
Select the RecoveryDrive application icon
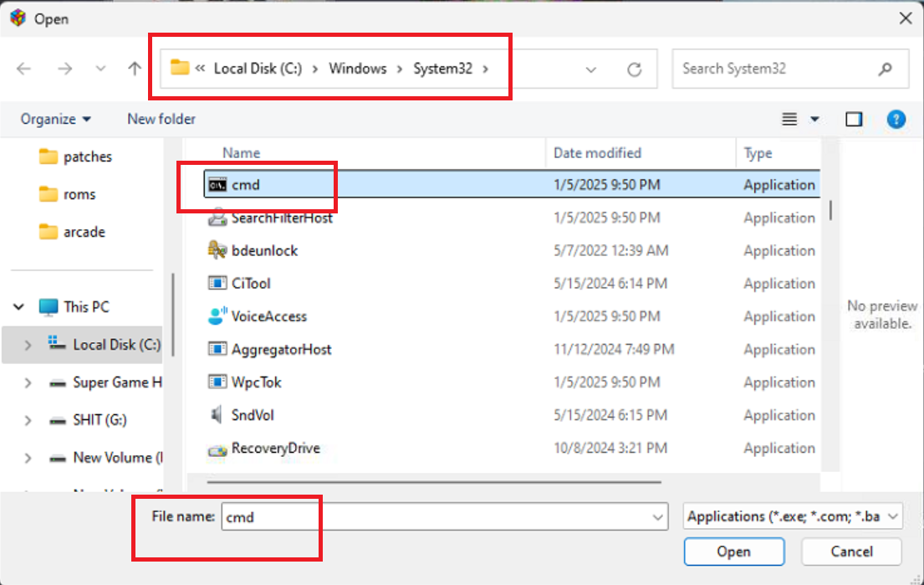217,450
